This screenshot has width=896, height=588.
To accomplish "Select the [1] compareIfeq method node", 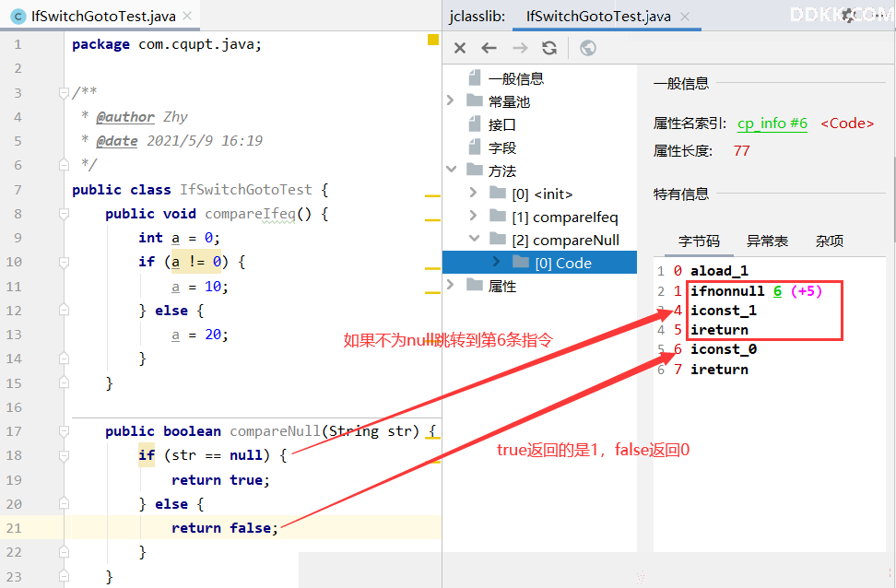I will coord(565,218).
